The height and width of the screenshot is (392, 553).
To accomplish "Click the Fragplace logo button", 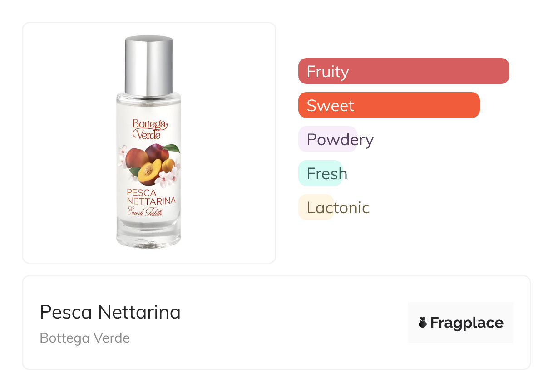I will click(x=460, y=323).
